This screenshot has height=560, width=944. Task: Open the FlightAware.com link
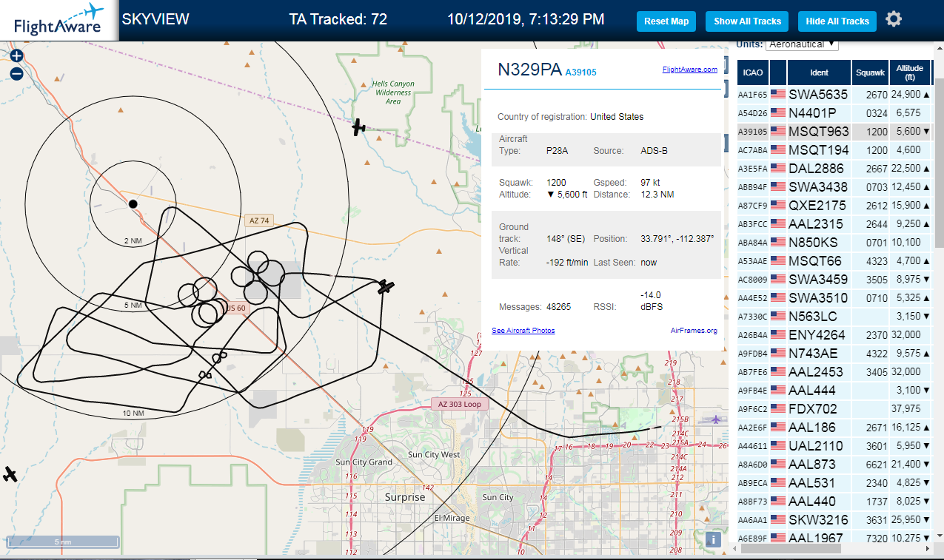689,70
